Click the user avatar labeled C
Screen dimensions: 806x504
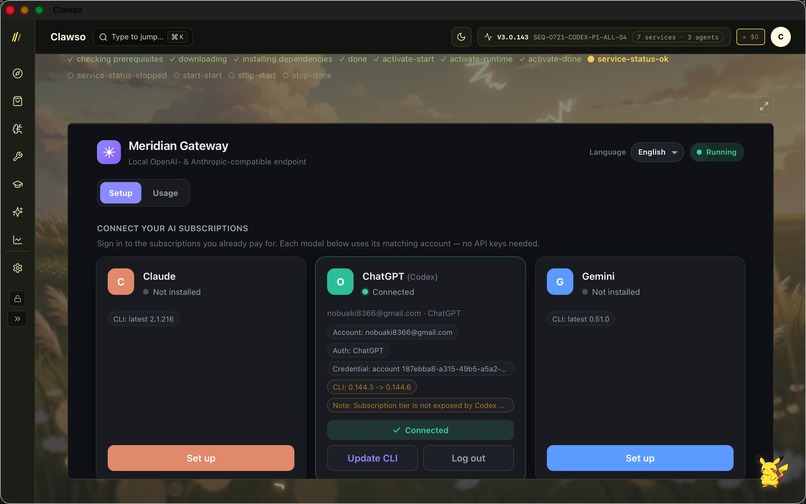[x=780, y=37]
